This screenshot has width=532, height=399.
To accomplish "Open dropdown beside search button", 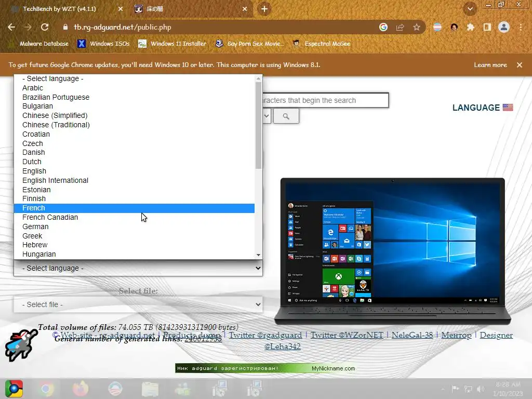I will [267, 116].
